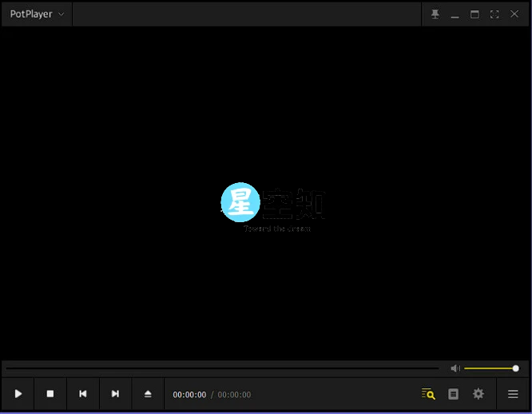Close the PotPlayer window

click(514, 14)
